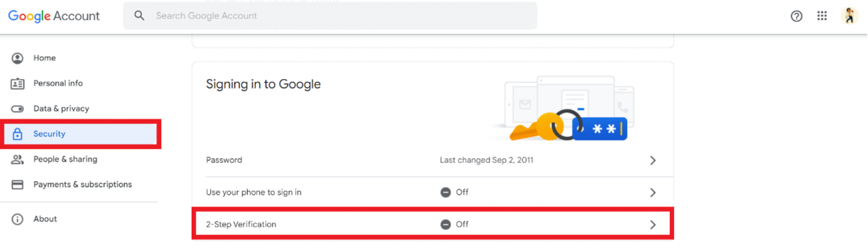Screen dimensions: 868x250
Task: Click the People & sharing icon
Action: (x=17, y=160)
